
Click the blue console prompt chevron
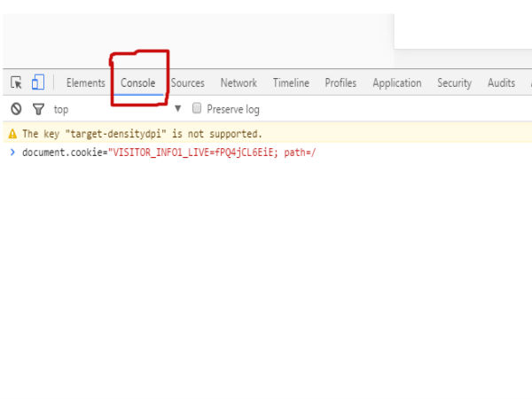pyautogui.click(x=12, y=153)
